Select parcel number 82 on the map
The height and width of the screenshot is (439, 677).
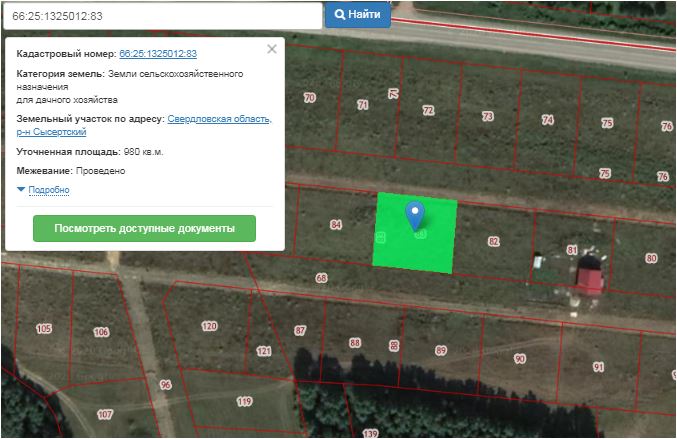point(493,241)
